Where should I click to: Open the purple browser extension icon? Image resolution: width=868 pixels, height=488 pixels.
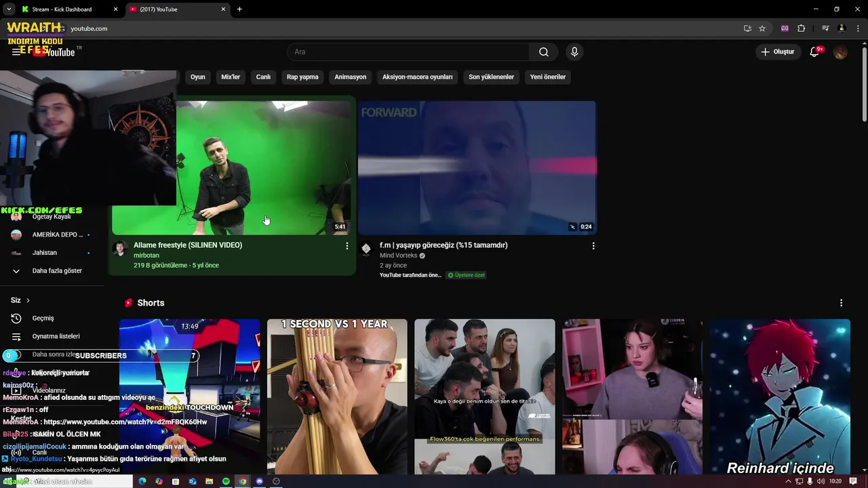(x=785, y=28)
